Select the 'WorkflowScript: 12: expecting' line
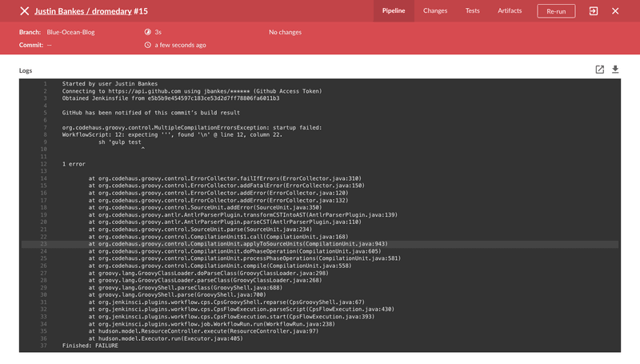The image size is (640, 364). [x=172, y=134]
